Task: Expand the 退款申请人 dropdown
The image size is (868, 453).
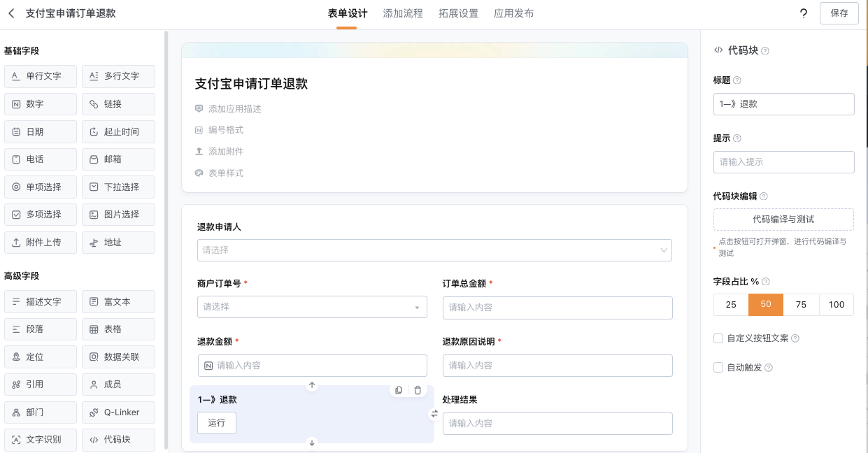Action: (x=434, y=250)
